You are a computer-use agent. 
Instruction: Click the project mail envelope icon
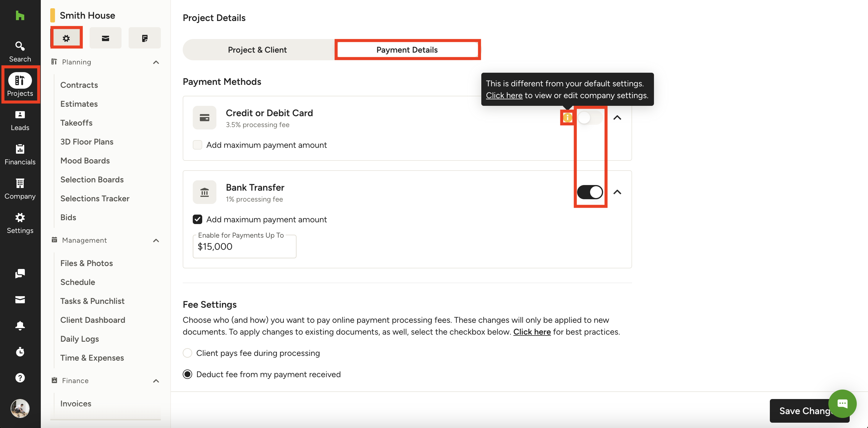(106, 38)
